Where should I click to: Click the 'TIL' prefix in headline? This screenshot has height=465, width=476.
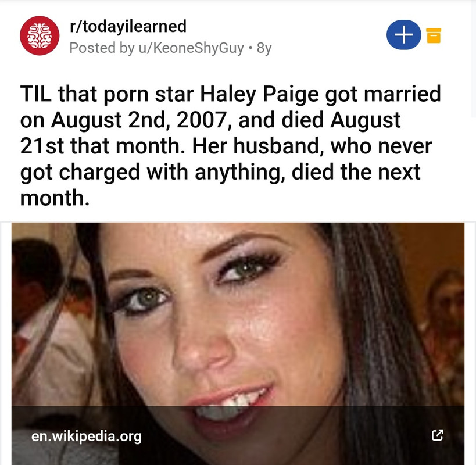36,94
